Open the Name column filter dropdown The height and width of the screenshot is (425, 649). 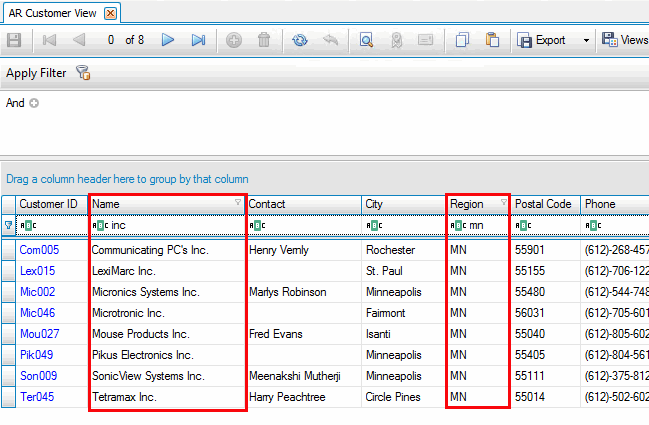(x=238, y=204)
